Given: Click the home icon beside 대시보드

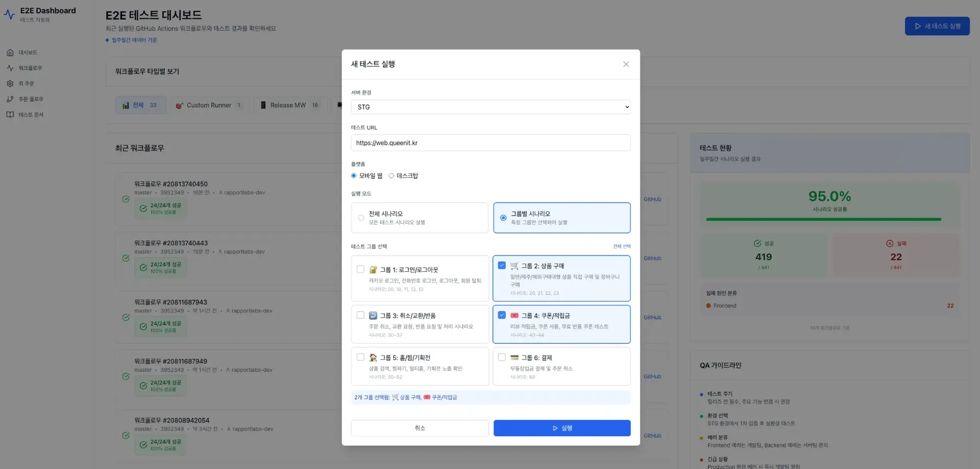Looking at the screenshot, I should pyautogui.click(x=10, y=53).
